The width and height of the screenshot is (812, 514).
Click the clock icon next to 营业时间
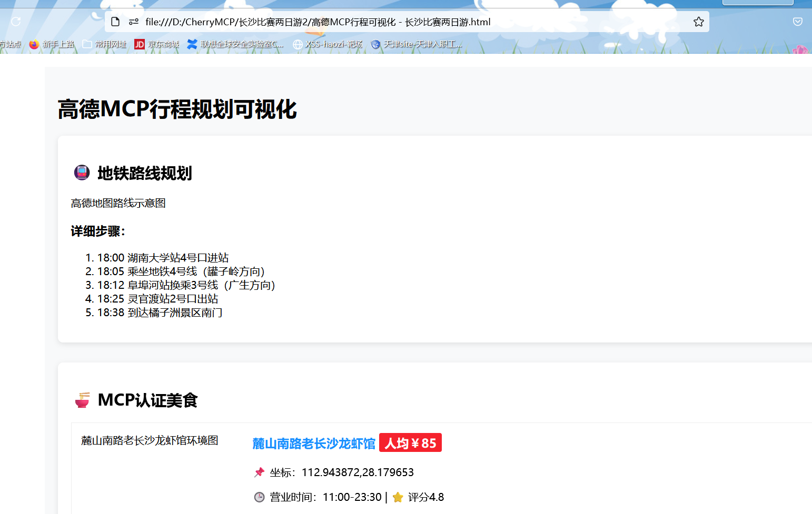[259, 497]
